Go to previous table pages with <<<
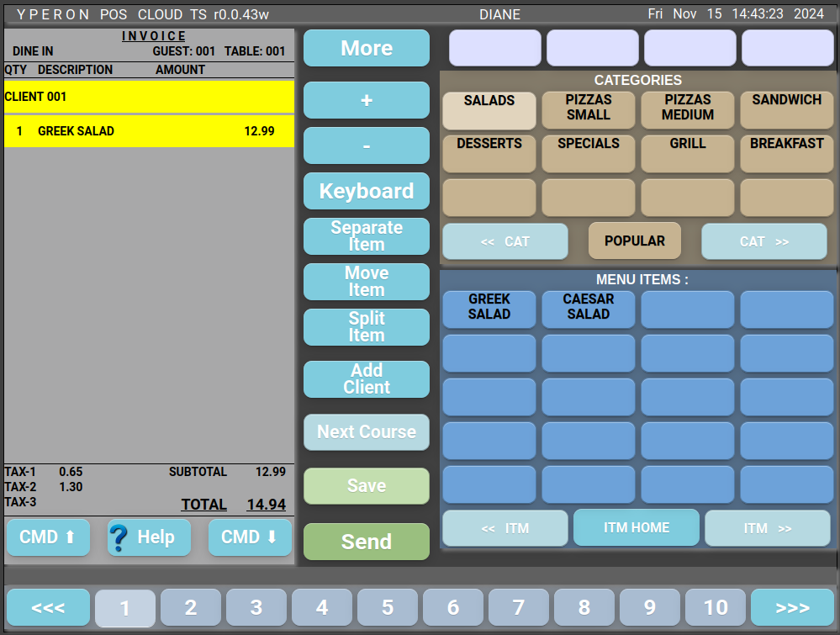840x635 pixels. (x=48, y=607)
